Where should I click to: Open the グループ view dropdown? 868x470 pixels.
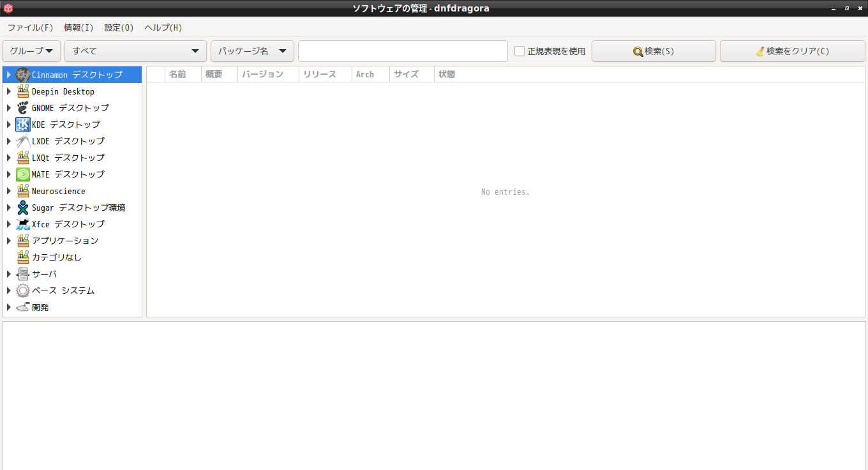(31, 51)
